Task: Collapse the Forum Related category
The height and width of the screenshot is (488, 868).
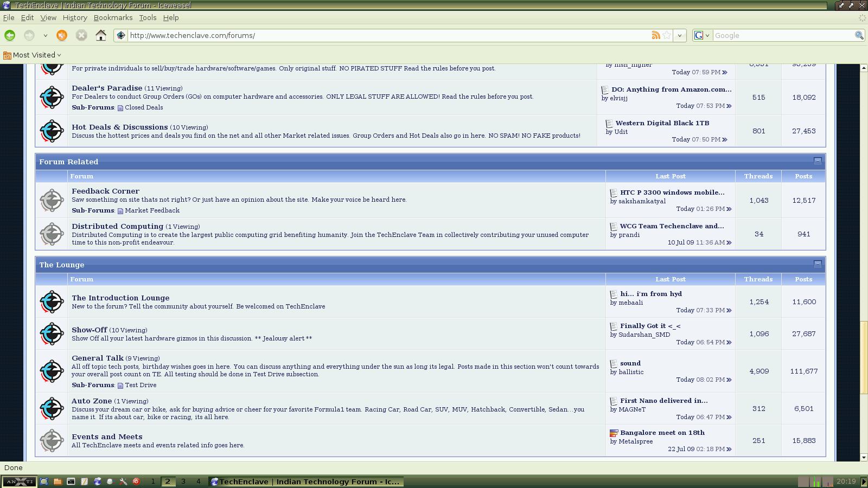Action: (818, 161)
